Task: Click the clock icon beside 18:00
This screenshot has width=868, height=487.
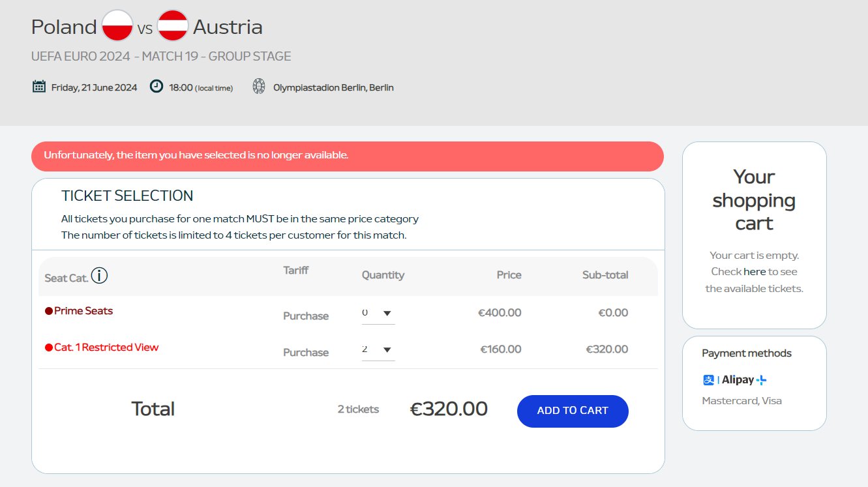Action: [157, 86]
